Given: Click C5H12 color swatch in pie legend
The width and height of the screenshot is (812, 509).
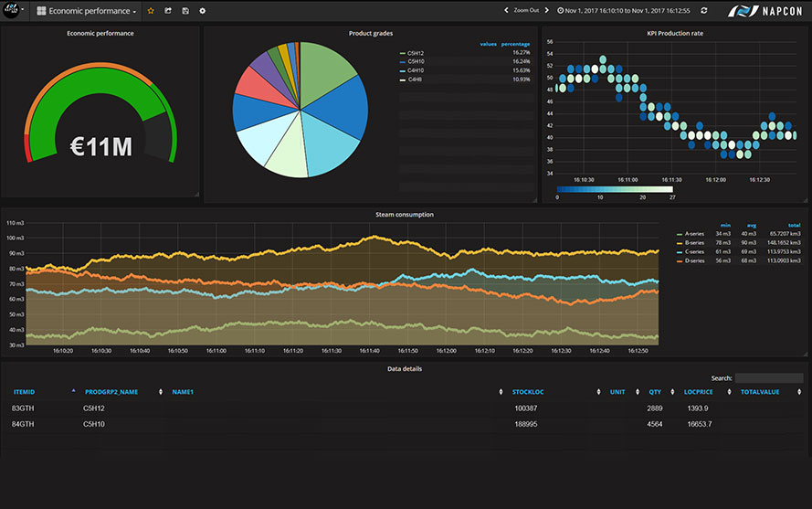Looking at the screenshot, I should point(402,53).
